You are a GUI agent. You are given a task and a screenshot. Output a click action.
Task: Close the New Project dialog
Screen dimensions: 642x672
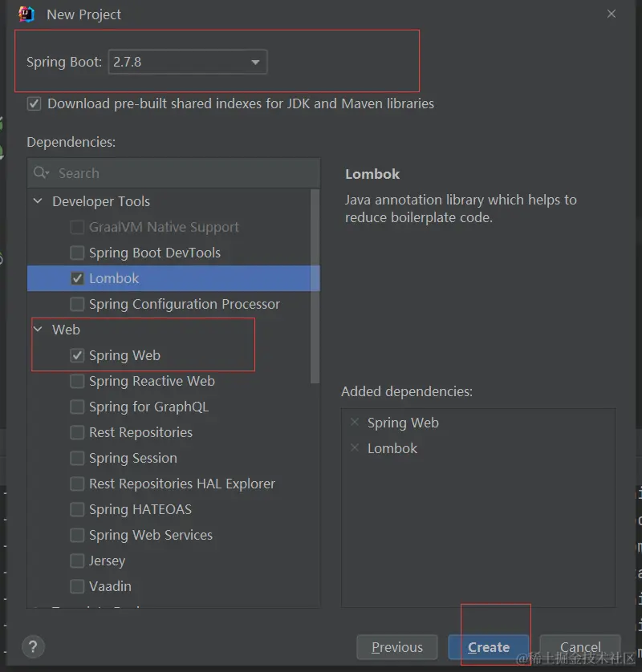[x=612, y=14]
